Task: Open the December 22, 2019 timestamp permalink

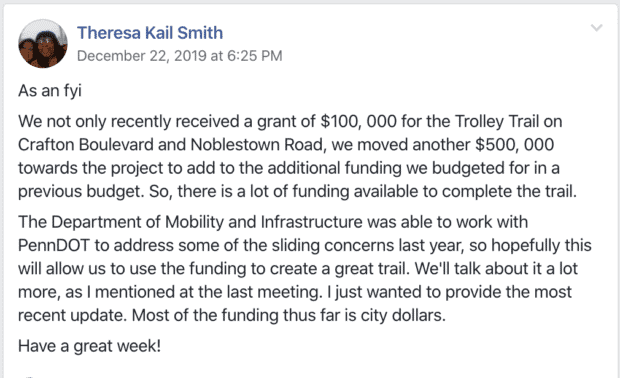Action: click(x=180, y=56)
